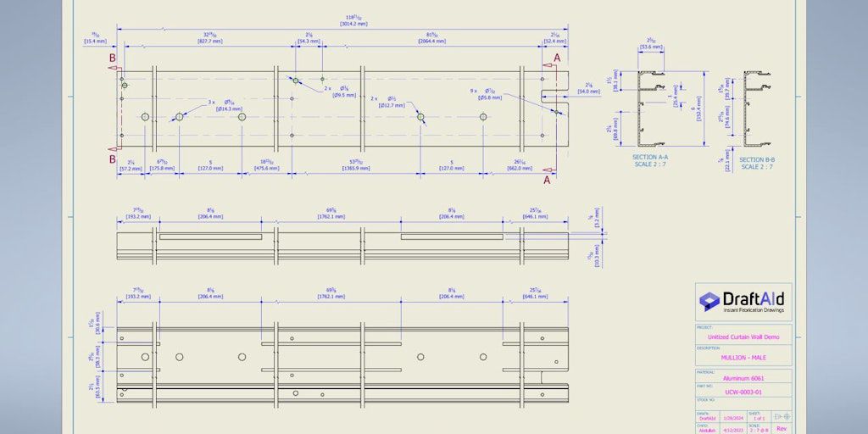The image size is (868, 434).
Task: Select the 57.2 mm dimension
Action: click(x=131, y=165)
